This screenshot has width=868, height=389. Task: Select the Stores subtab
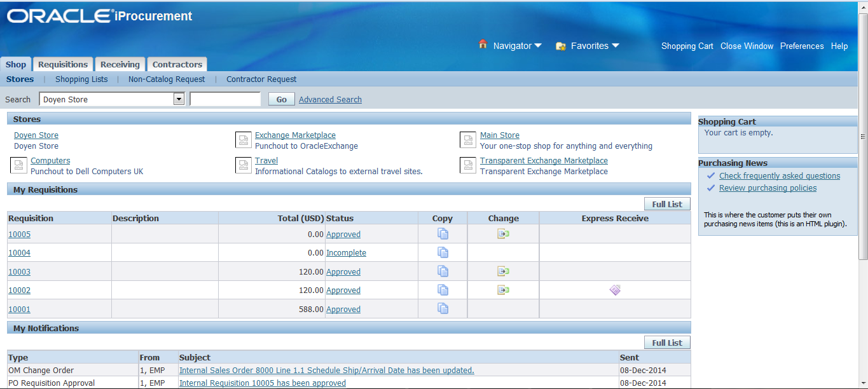coord(20,79)
